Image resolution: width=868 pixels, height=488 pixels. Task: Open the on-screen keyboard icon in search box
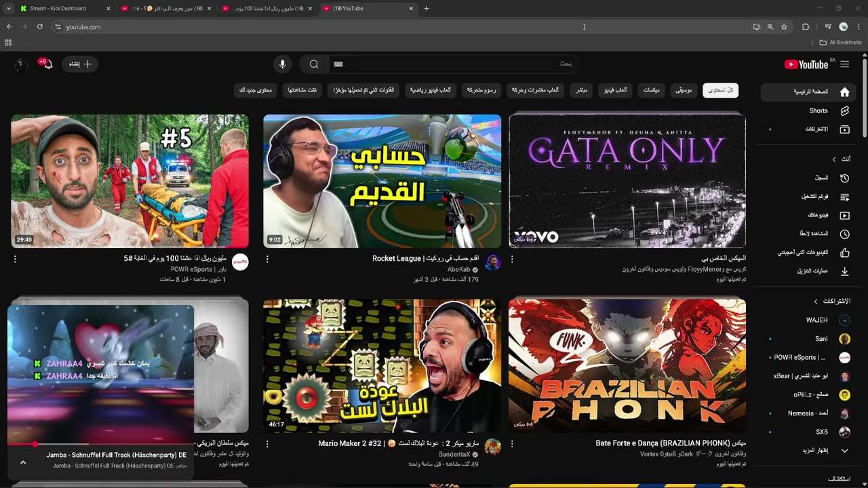(338, 64)
